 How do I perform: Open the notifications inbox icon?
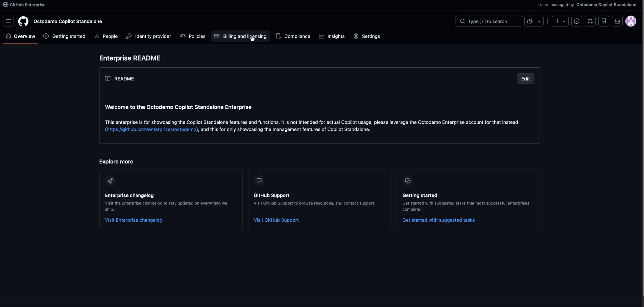point(617,21)
